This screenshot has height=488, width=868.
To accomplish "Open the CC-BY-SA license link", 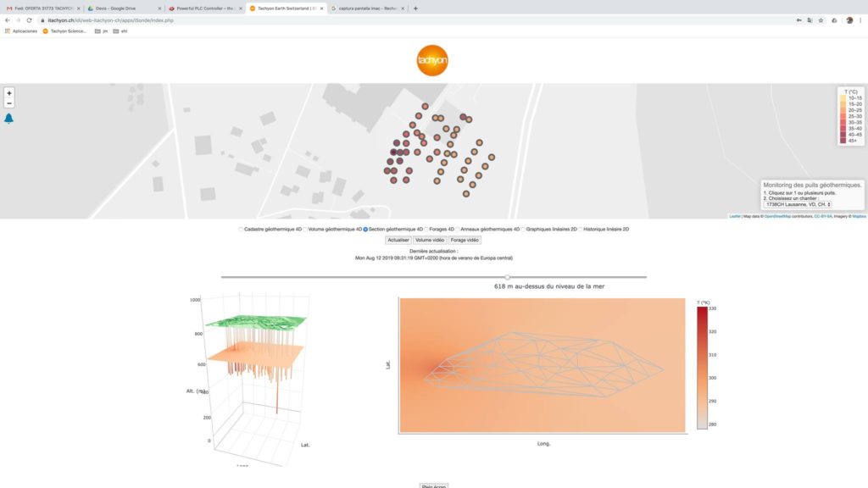I will (822, 216).
